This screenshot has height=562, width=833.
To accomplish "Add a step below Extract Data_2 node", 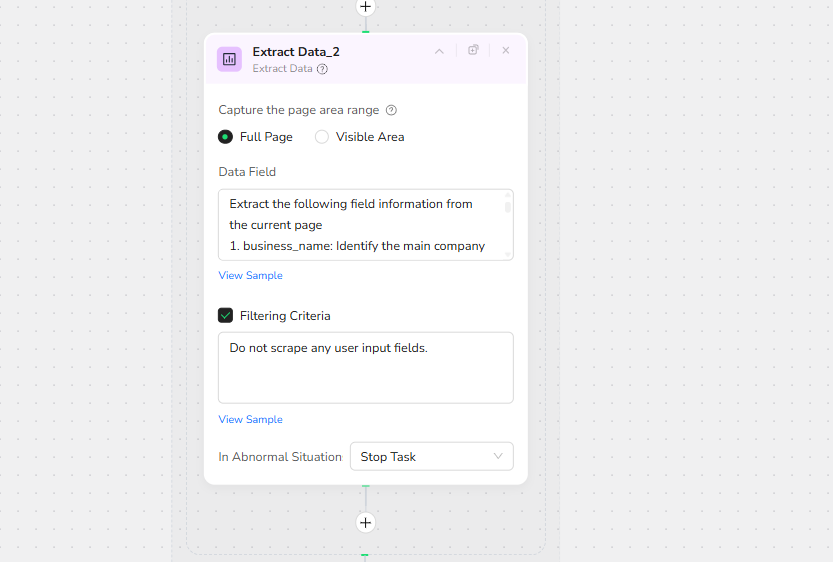I will pos(365,523).
